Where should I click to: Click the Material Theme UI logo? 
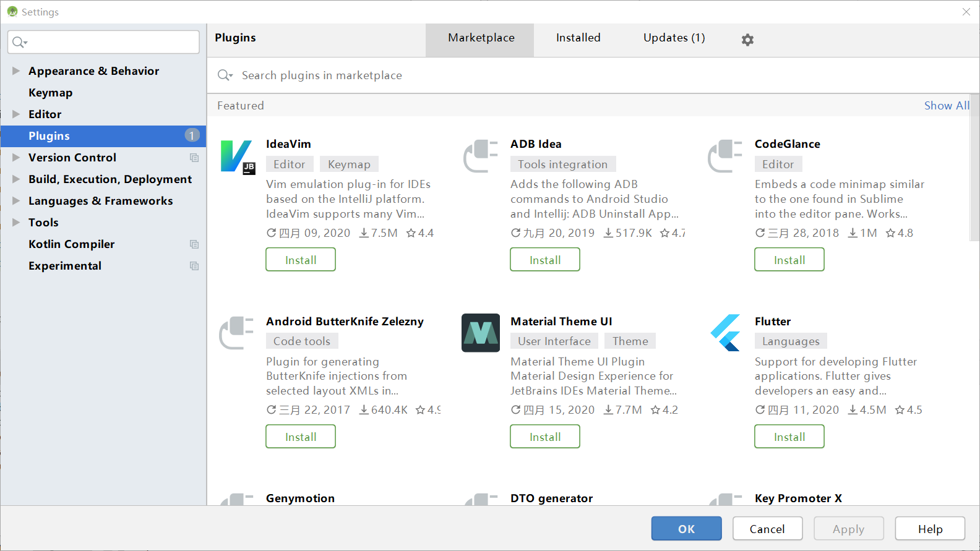tap(481, 333)
